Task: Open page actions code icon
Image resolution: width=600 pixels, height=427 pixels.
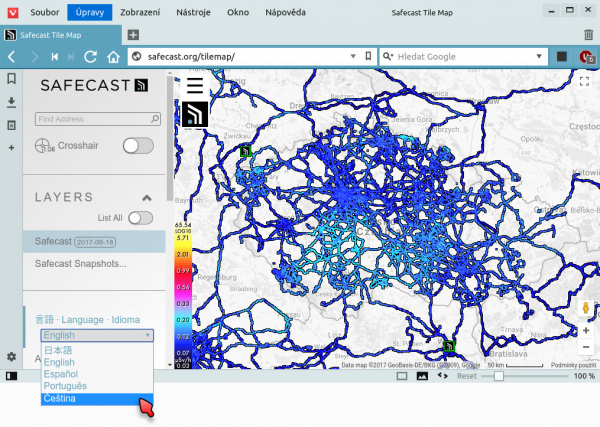Action: 443,376
